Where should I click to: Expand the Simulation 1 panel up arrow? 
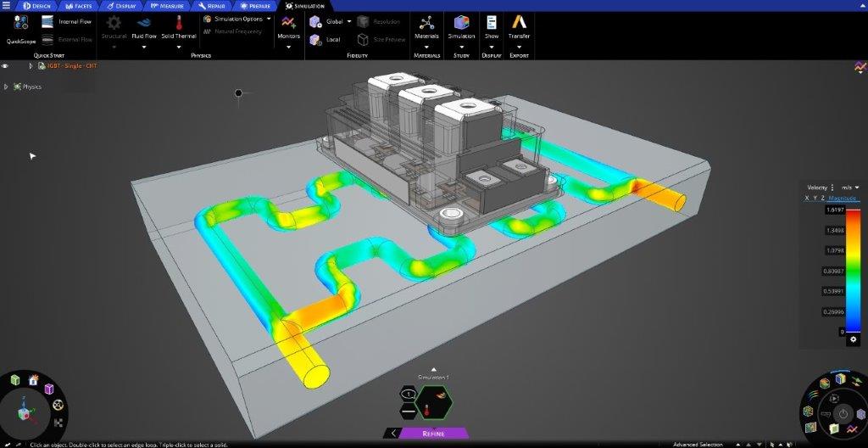pos(434,370)
